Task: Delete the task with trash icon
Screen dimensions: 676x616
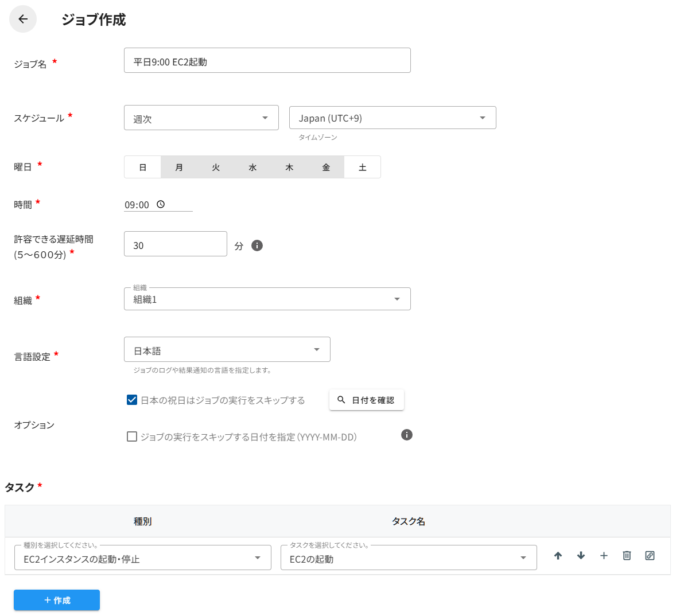Action: click(x=627, y=556)
